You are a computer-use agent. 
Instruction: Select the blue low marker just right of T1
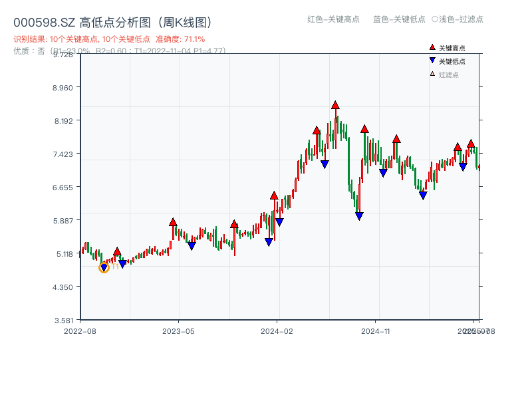tap(122, 264)
